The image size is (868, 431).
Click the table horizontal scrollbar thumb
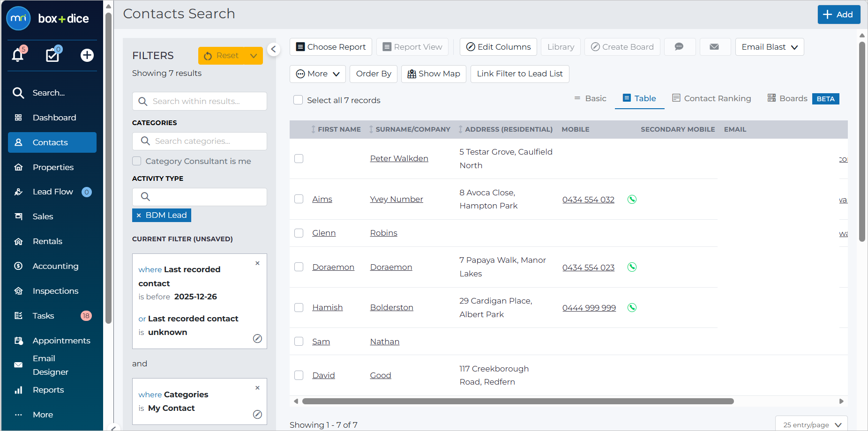[518, 401]
